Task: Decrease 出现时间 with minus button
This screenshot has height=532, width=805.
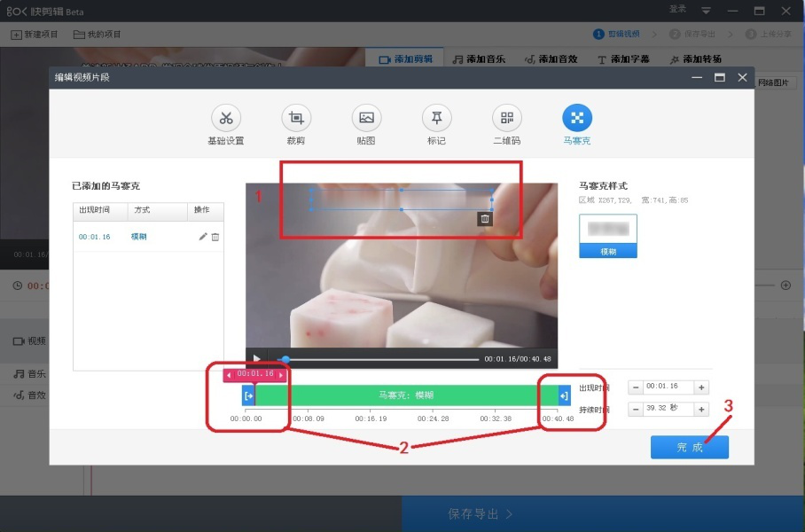Action: coord(636,387)
